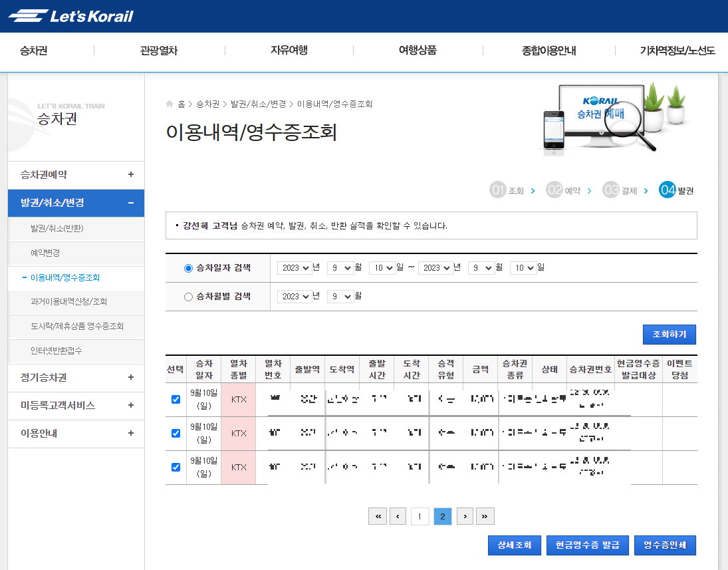Go to previous page of results
728x570 pixels.
click(398, 516)
